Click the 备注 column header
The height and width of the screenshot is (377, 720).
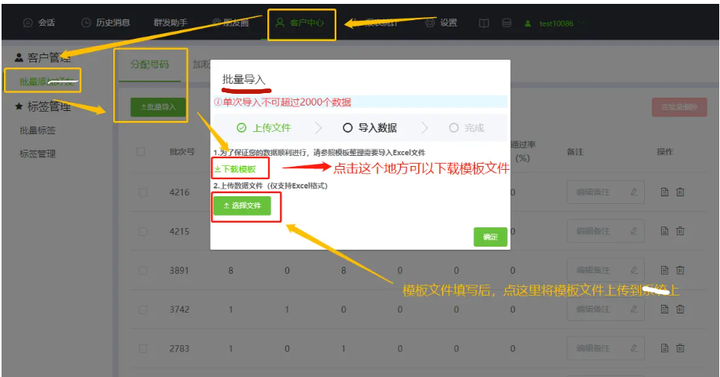click(x=575, y=152)
